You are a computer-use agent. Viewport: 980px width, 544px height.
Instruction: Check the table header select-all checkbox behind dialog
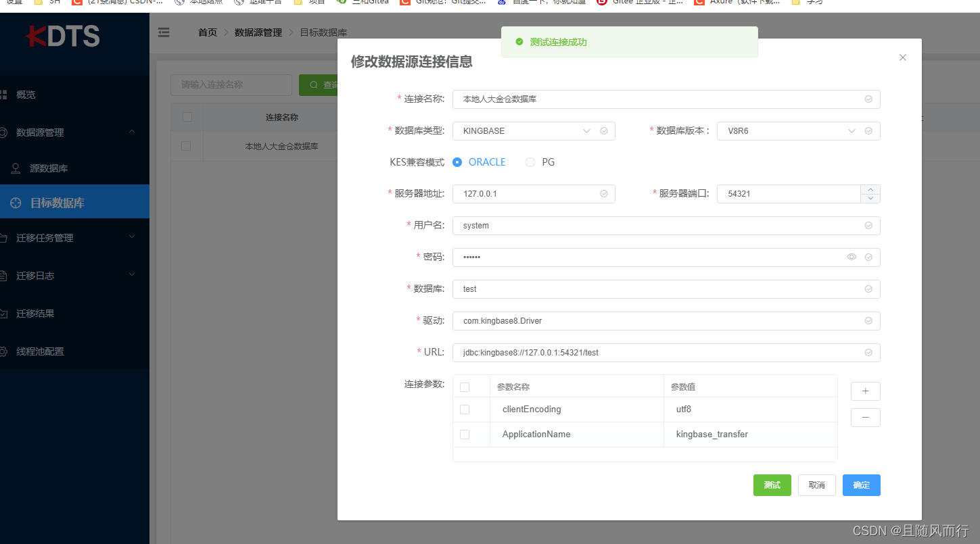(x=187, y=117)
